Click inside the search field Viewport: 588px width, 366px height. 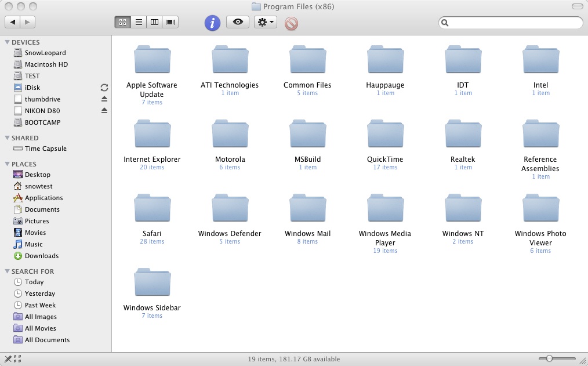click(510, 23)
